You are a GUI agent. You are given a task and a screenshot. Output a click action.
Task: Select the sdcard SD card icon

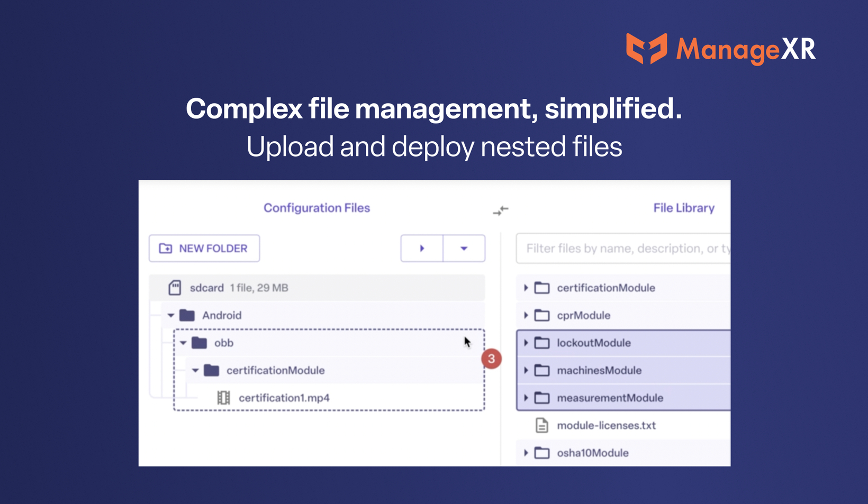pos(175,288)
